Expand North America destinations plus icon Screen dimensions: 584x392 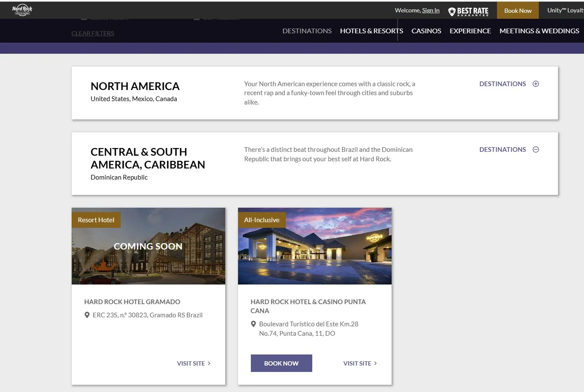coord(536,84)
